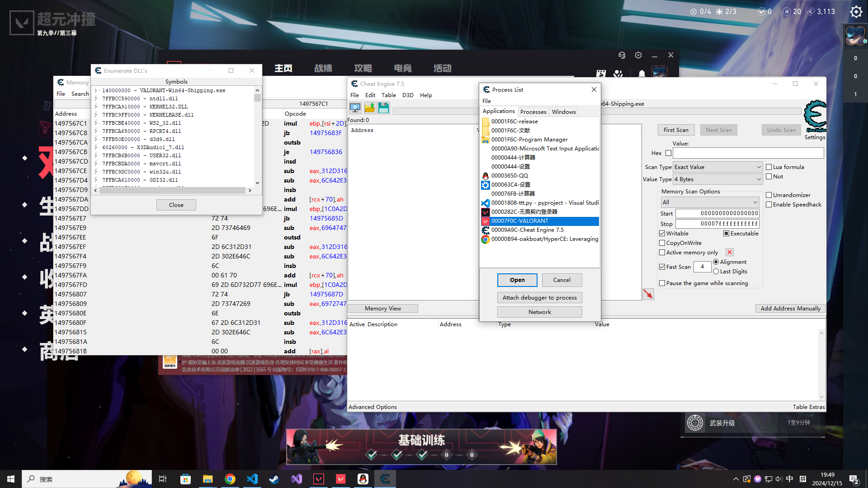Screen dimensions: 868x488
Task: Open purple Visual Studio taskbar icon
Action: coord(296,479)
